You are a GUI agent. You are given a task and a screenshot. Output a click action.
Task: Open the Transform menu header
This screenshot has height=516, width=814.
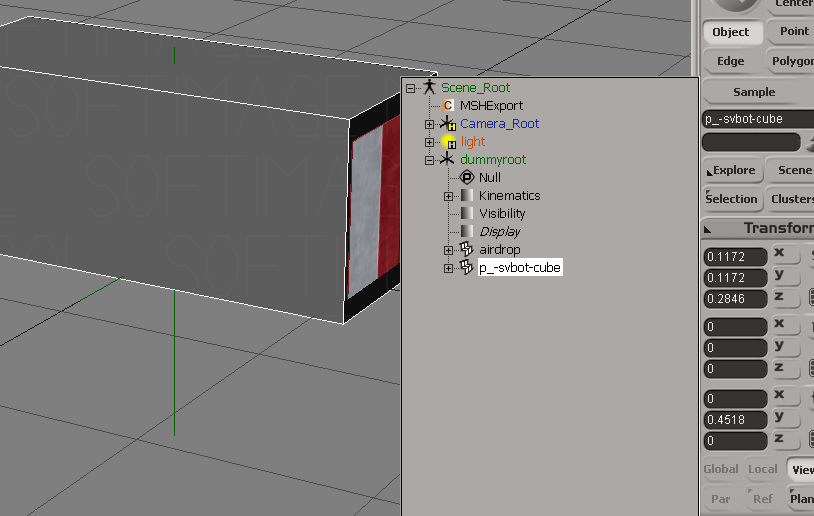tap(758, 228)
